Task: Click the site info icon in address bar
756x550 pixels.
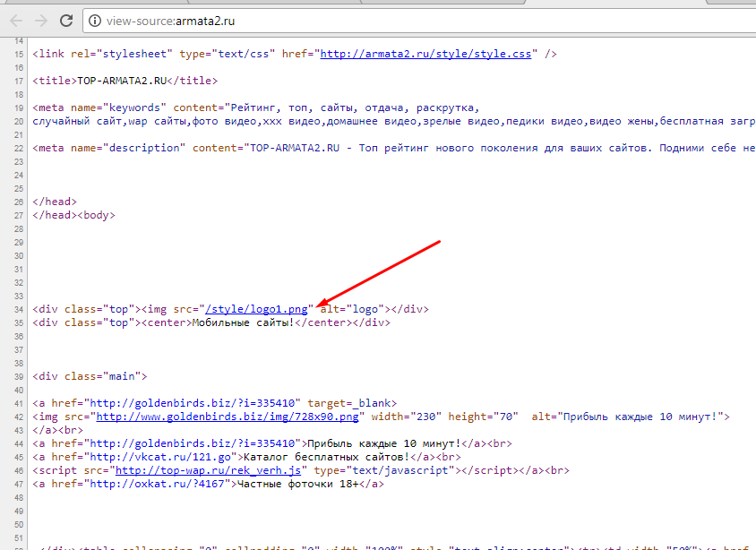Action: pyautogui.click(x=96, y=19)
